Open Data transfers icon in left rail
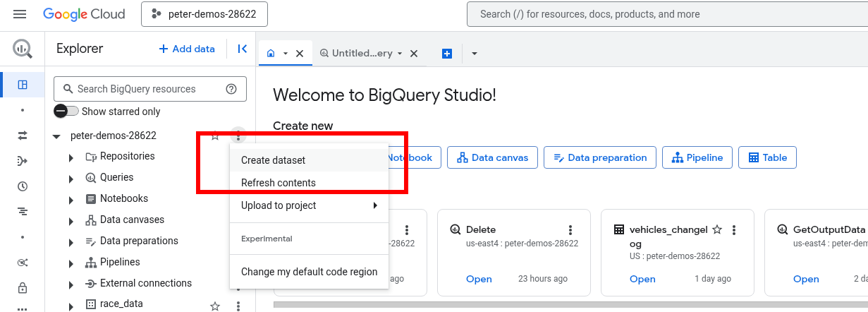 [23, 136]
